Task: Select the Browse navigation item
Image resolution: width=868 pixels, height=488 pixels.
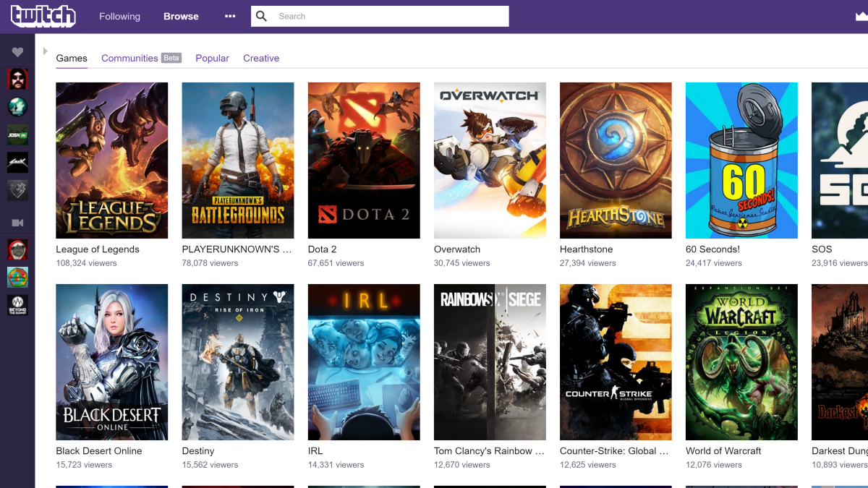Action: click(181, 16)
